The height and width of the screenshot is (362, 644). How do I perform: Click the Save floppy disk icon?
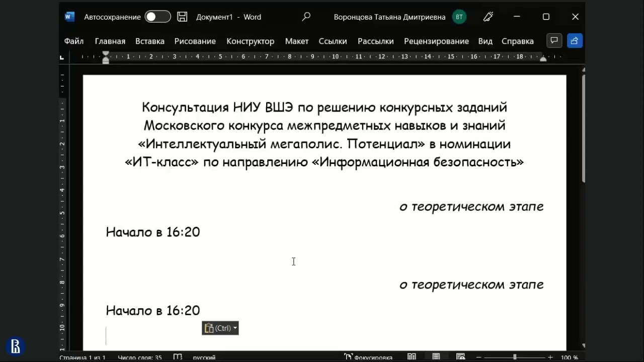click(183, 17)
